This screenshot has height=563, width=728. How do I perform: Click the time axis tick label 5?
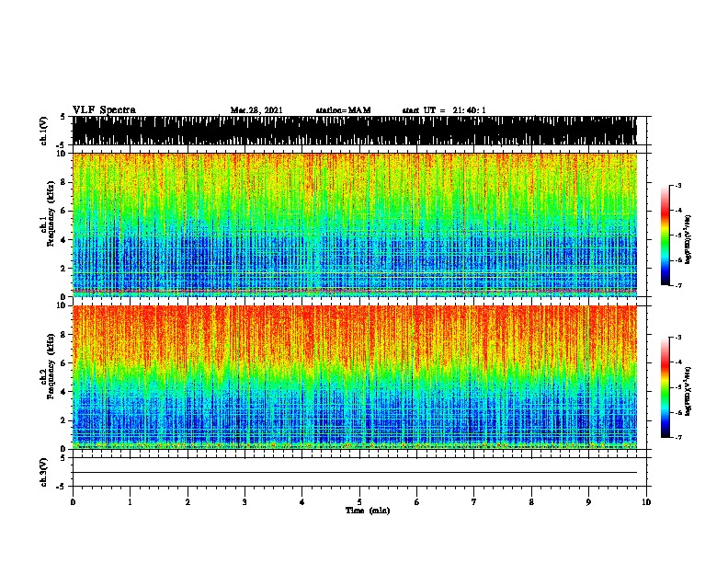359,502
